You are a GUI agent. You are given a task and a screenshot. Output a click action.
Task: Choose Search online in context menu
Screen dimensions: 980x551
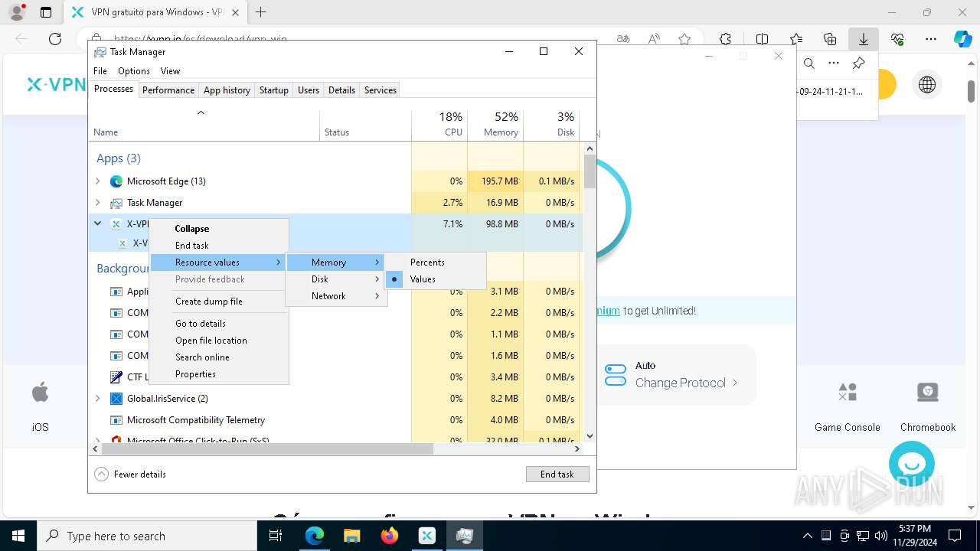point(218,357)
